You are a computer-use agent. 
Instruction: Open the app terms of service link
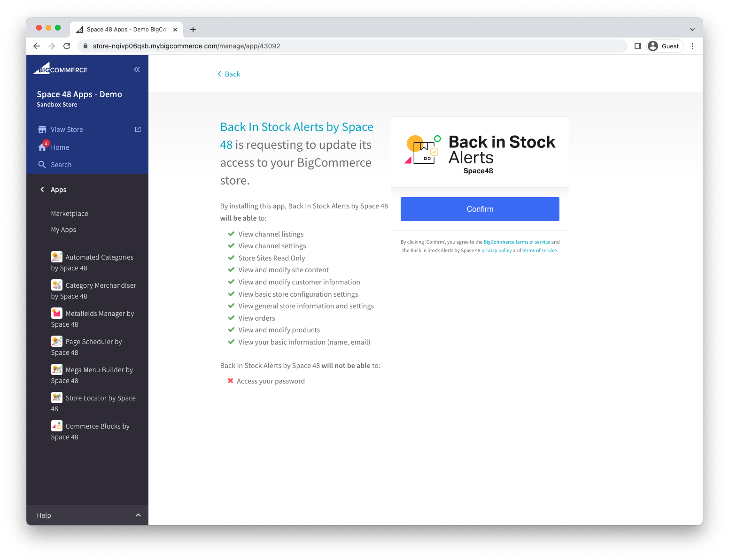click(540, 251)
